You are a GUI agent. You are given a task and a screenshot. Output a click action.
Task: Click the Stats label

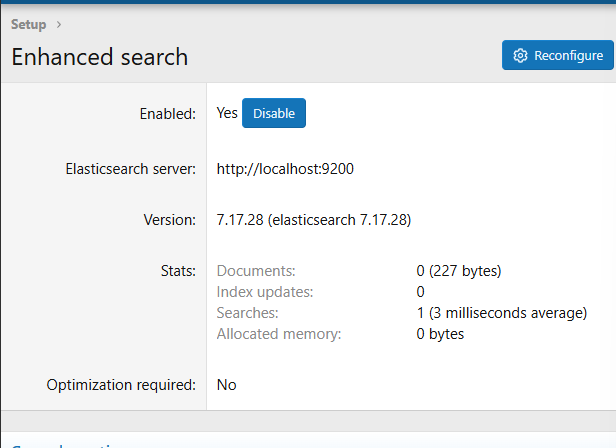click(178, 271)
